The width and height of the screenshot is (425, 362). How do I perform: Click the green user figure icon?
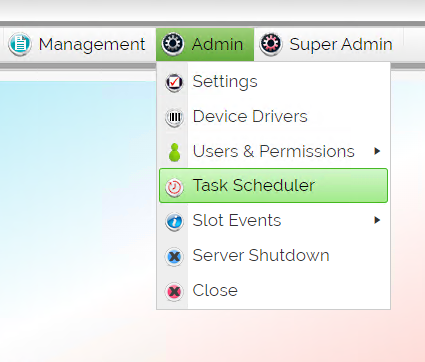pyautogui.click(x=174, y=152)
